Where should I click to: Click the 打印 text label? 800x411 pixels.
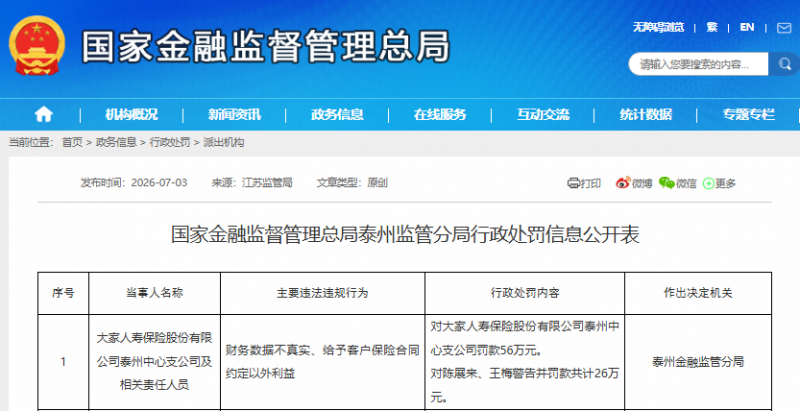coord(591,183)
